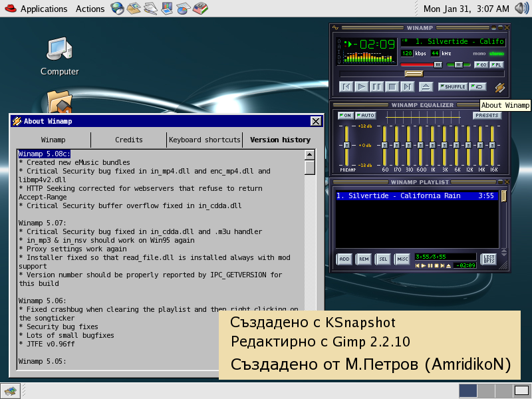Click the 1K equalizer band slider
Image resolution: width=532 pixels, height=399 pixels.
pos(432,145)
